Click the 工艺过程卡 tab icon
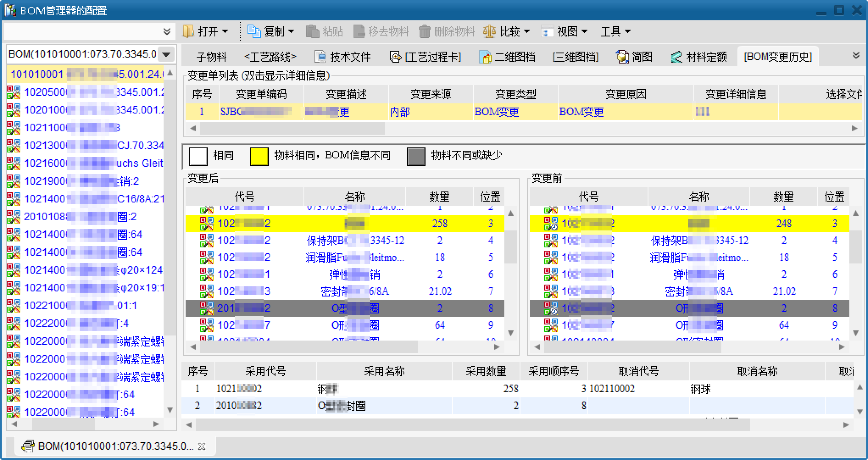 pos(395,57)
